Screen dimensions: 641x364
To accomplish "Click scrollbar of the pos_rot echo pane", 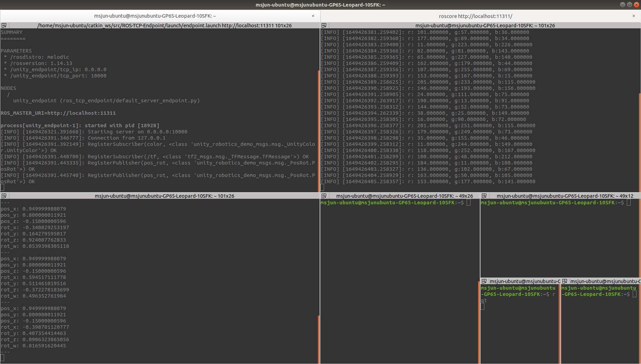I will (x=319, y=339).
